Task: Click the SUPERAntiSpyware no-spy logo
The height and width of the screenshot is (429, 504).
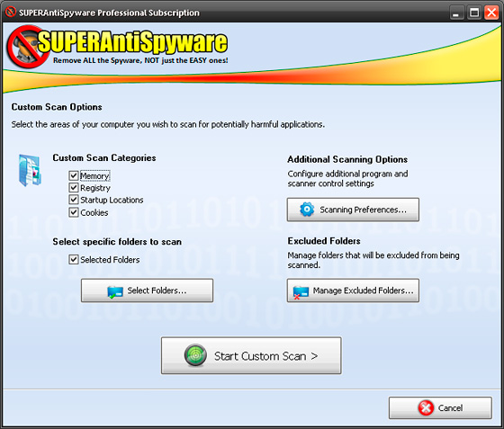Action: pos(28,47)
